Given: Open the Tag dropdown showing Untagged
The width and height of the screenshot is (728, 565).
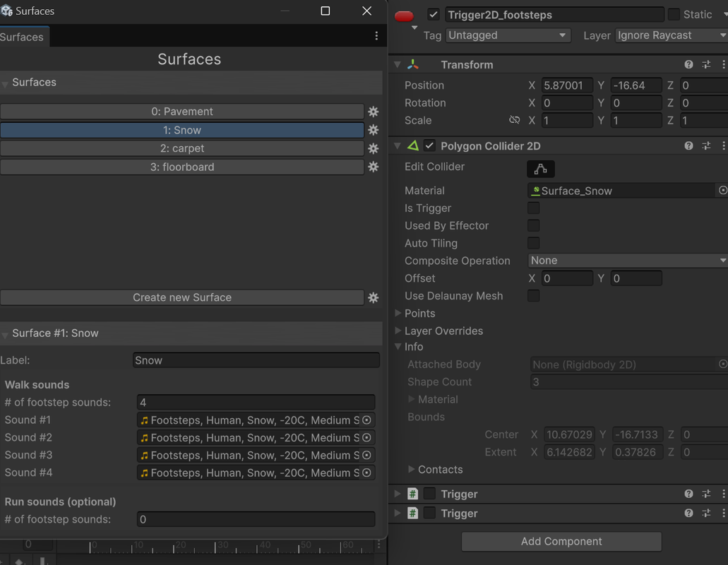Looking at the screenshot, I should [x=507, y=35].
